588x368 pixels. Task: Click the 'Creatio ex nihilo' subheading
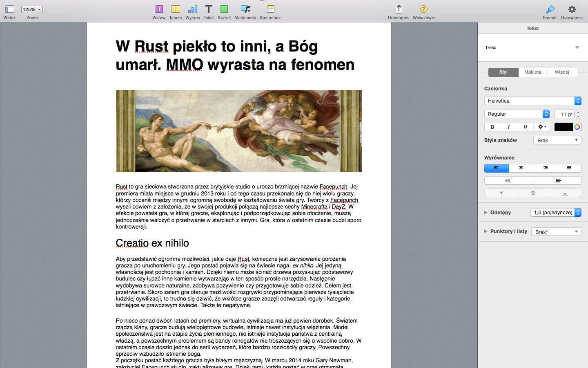[x=152, y=243]
